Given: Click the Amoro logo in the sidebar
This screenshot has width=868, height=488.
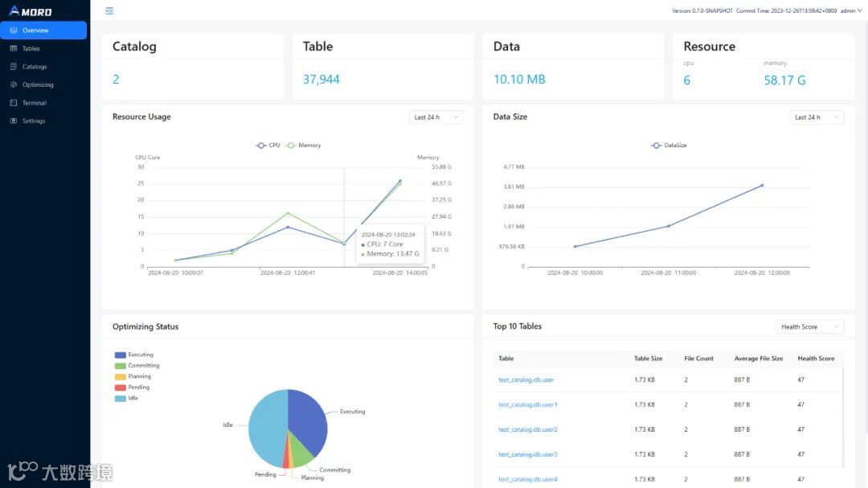Looking at the screenshot, I should (31, 11).
